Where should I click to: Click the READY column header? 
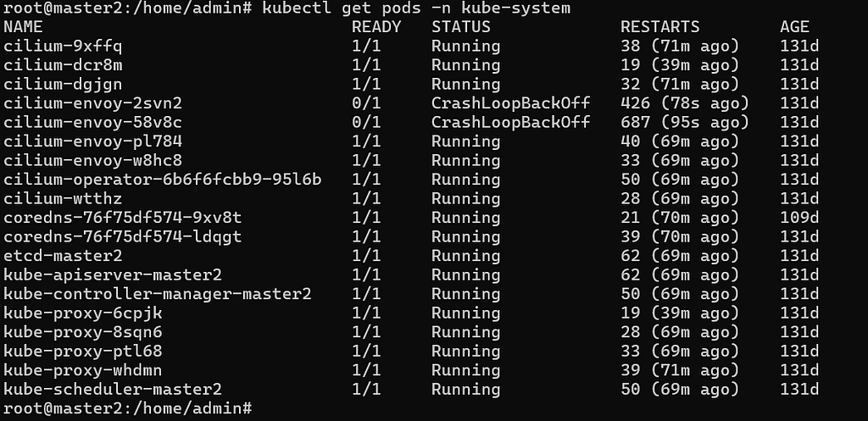pyautogui.click(x=376, y=27)
